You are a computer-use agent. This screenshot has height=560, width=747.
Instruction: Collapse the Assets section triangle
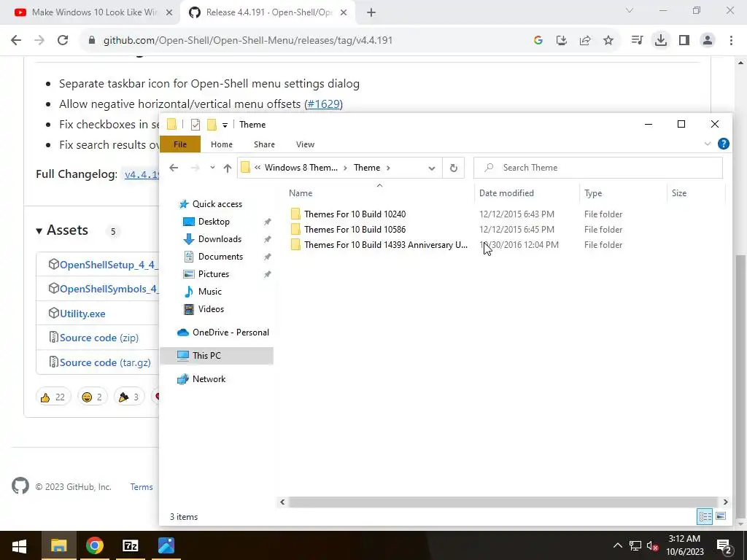coord(39,231)
